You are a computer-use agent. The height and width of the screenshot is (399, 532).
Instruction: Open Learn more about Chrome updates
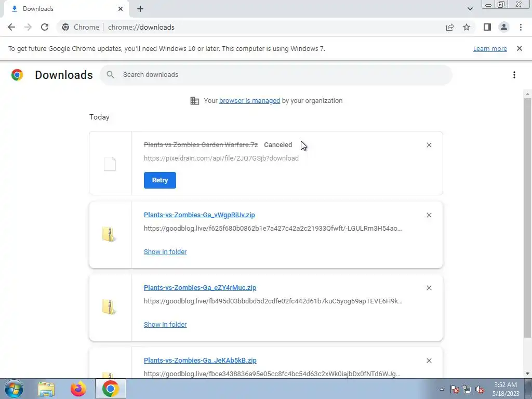[x=490, y=48]
